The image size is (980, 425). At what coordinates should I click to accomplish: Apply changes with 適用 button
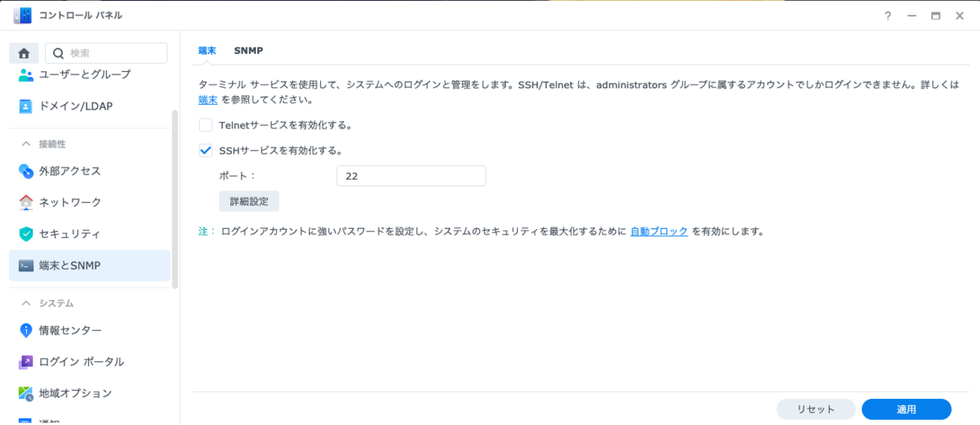coord(906,409)
